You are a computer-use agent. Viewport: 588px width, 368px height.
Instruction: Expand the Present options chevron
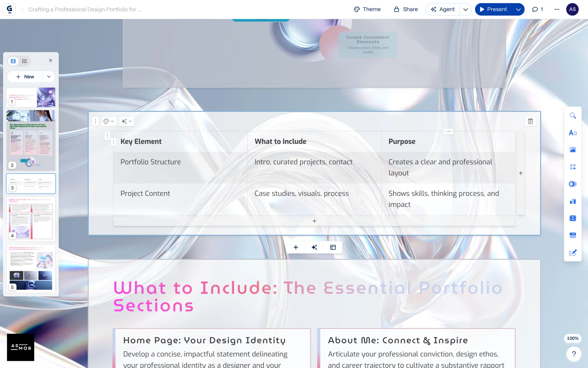(518, 9)
